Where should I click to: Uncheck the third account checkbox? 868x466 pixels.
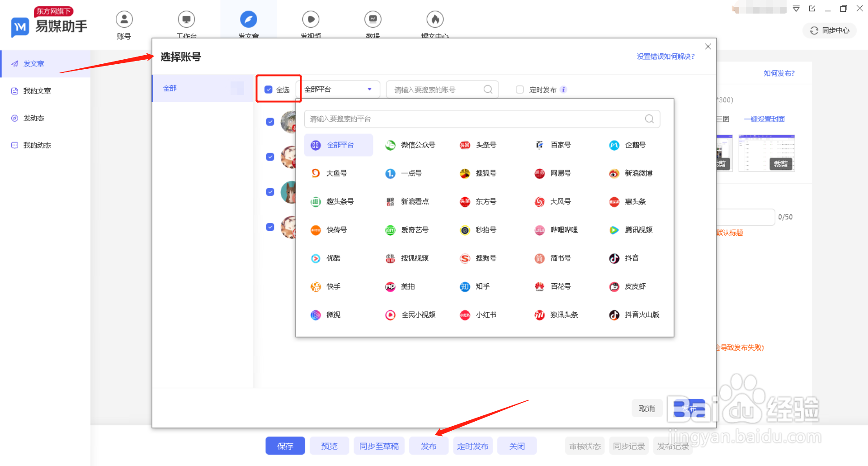click(270, 192)
